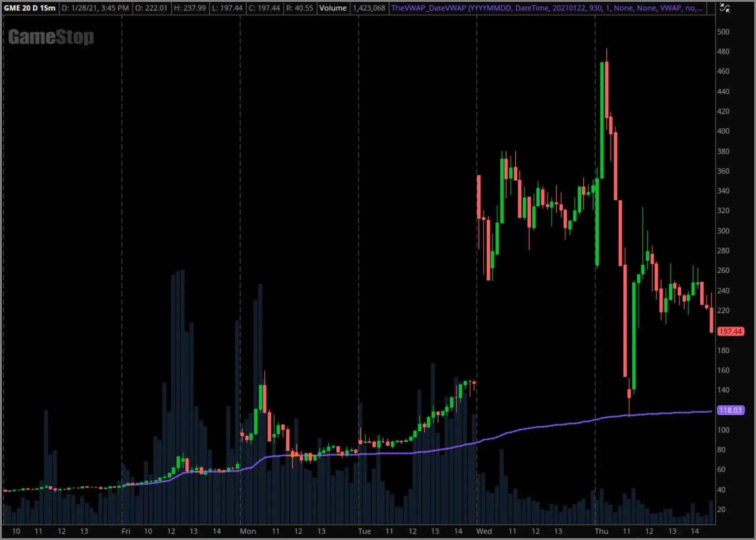Viewport: 756px width, 540px height.
Task: Click the 460 price axis label
Action: 723,71
